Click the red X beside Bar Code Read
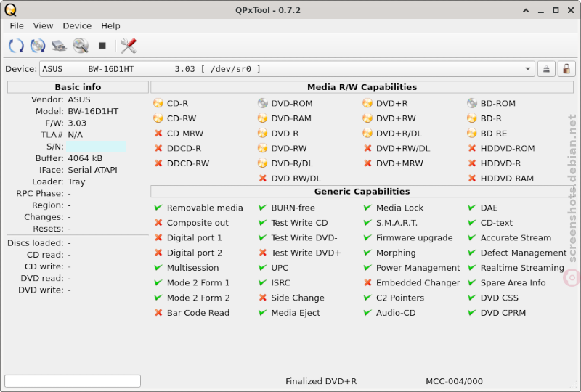 coord(158,313)
